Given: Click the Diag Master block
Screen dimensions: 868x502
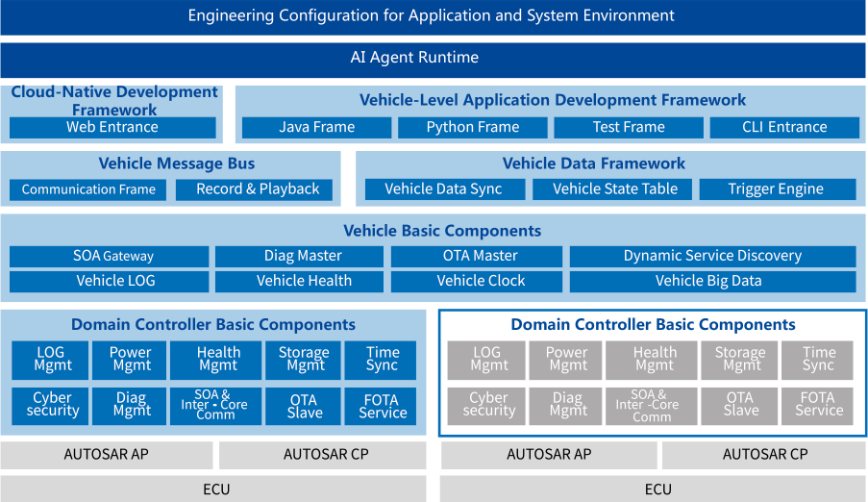Looking at the screenshot, I should tap(300, 257).
